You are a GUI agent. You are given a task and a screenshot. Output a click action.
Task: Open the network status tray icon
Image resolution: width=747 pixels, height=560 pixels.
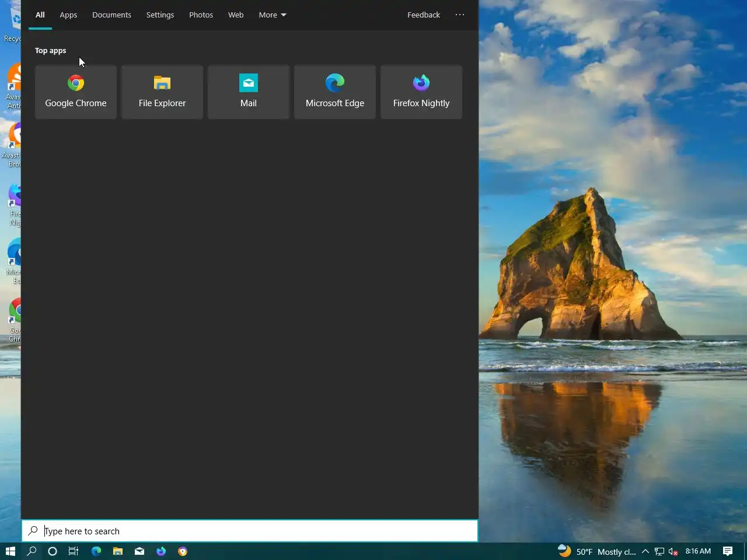(659, 551)
